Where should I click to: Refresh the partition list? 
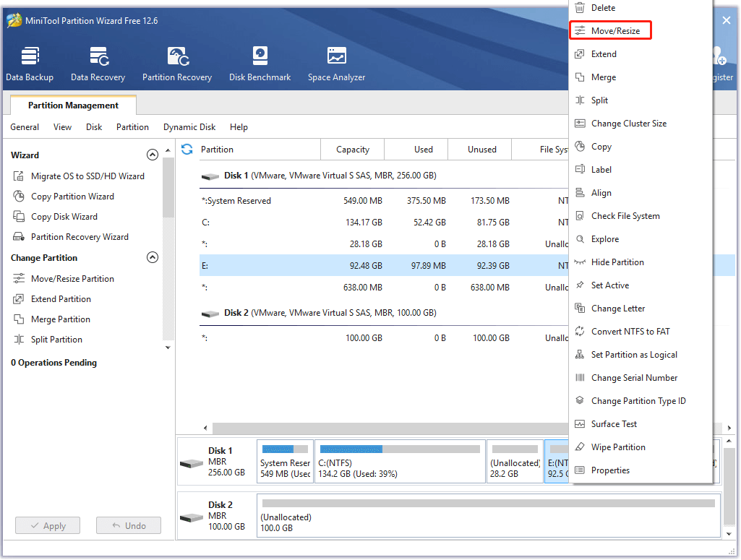[187, 149]
